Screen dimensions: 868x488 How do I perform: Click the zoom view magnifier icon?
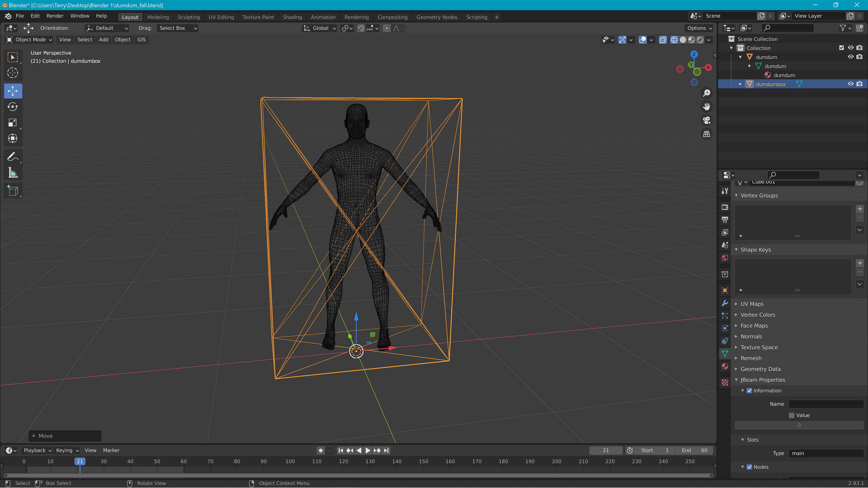pos(706,93)
